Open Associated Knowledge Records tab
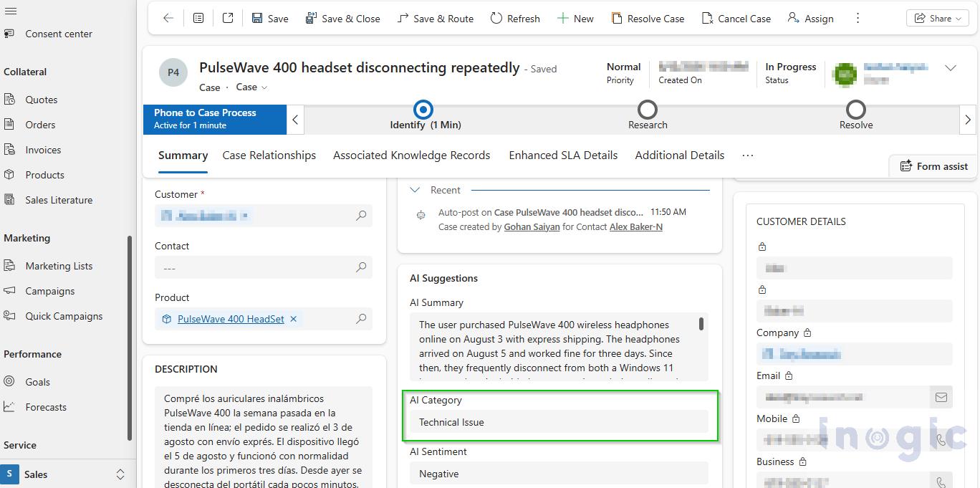This screenshot has width=980, height=488. 411,156
